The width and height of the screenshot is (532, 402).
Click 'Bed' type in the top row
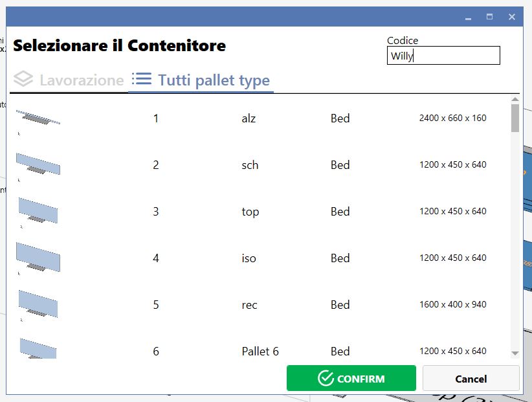click(x=340, y=212)
